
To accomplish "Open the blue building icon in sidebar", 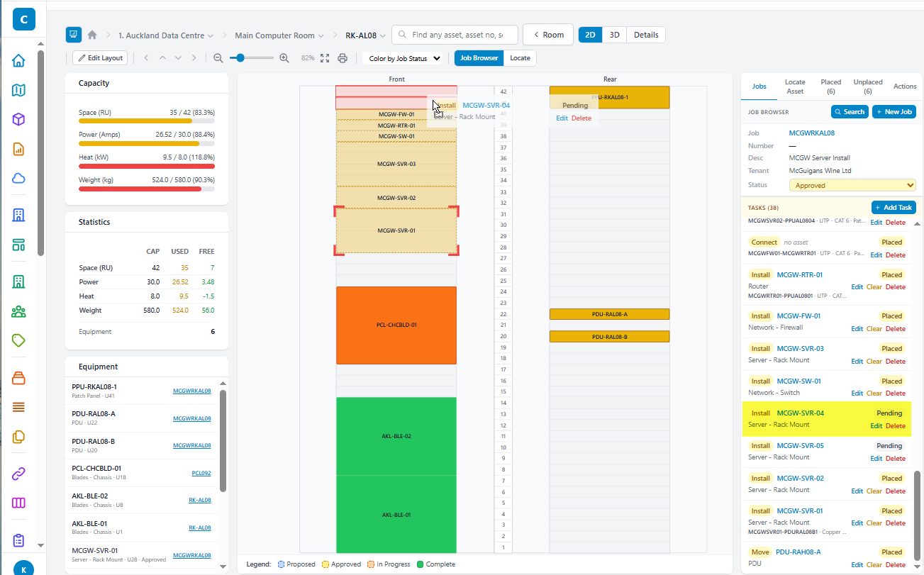I will point(19,216).
